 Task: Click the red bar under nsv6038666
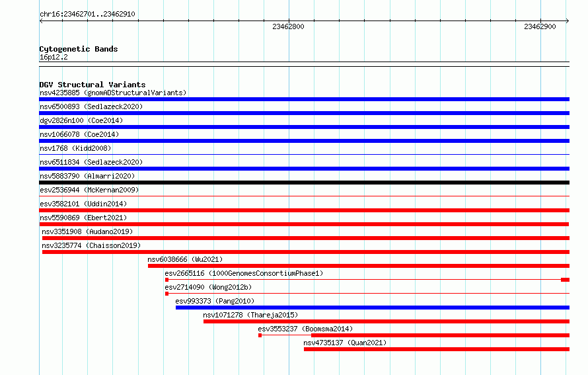pos(359,266)
